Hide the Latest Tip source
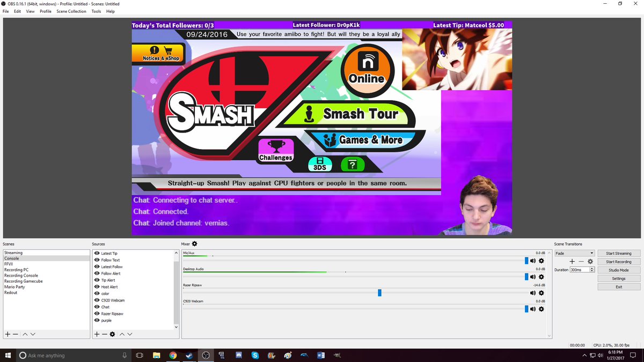This screenshot has height=362, width=644. (x=97, y=253)
